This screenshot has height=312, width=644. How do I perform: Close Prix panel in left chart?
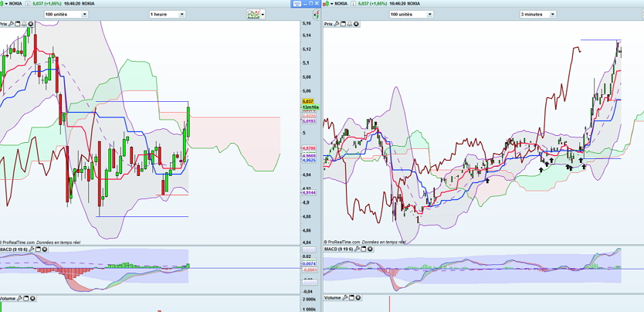[30, 24]
